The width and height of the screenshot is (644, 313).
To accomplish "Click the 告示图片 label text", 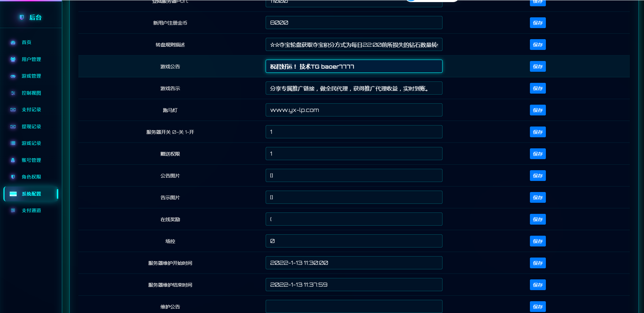I will click(x=170, y=198).
